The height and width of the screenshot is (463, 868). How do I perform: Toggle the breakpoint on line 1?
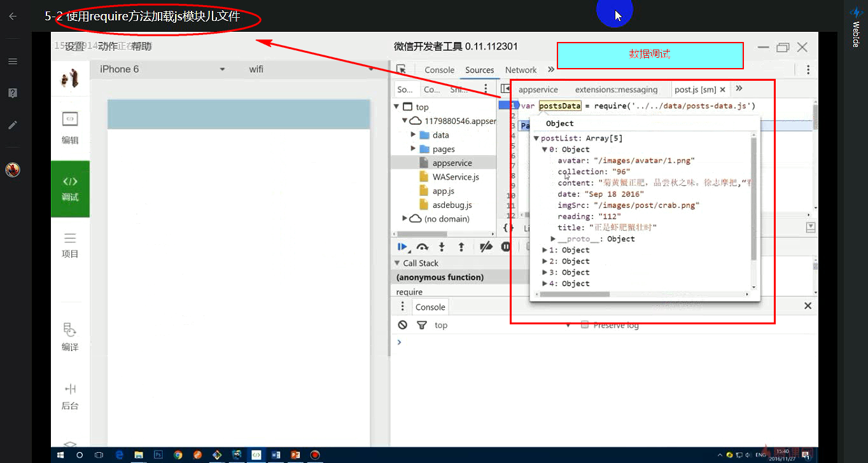tap(508, 106)
